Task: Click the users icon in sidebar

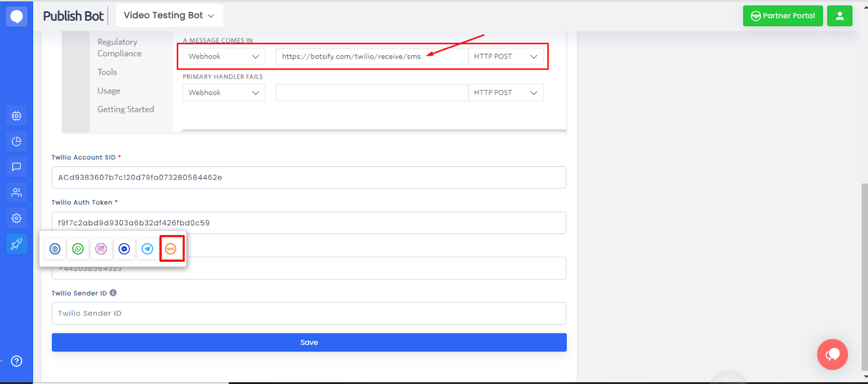Action: [16, 192]
